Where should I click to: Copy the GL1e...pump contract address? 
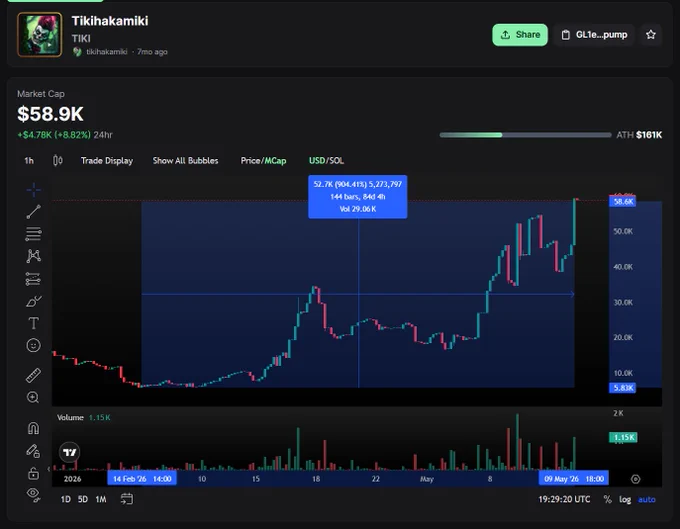click(x=594, y=35)
